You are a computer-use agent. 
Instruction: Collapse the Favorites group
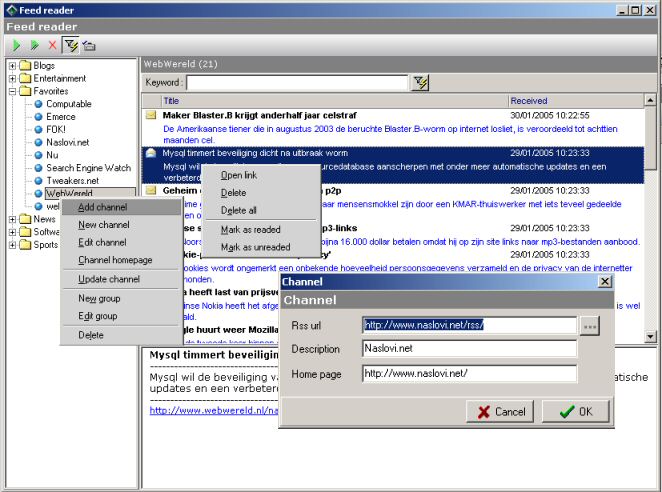point(12,91)
